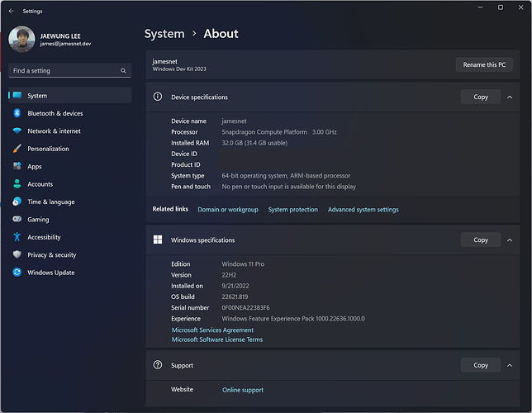Go to the System menu item
This screenshot has height=413, width=532.
[x=70, y=95]
